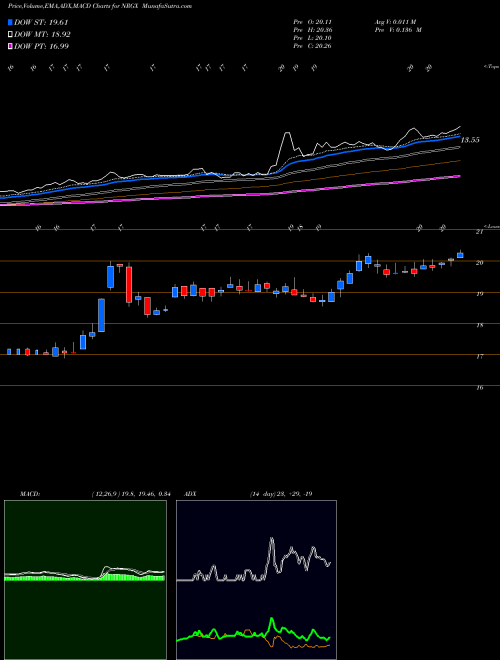The image size is (500, 660).
Task: Click the 'Pre H: 20.36' value
Action: click(x=312, y=30)
